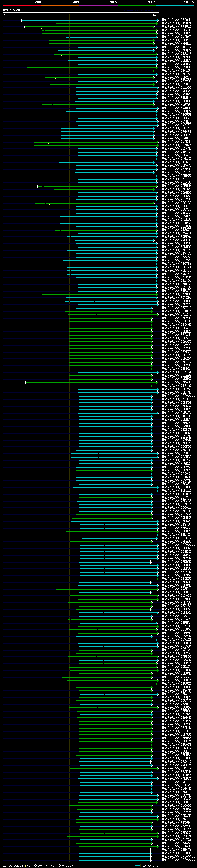Click the hit label UniRef100_C3BN74
The width and height of the screenshot is (197, 868).
coord(177,420)
